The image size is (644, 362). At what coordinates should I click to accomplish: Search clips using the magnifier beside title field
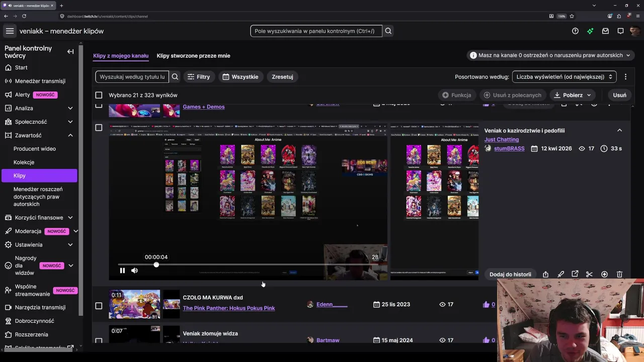(175, 77)
